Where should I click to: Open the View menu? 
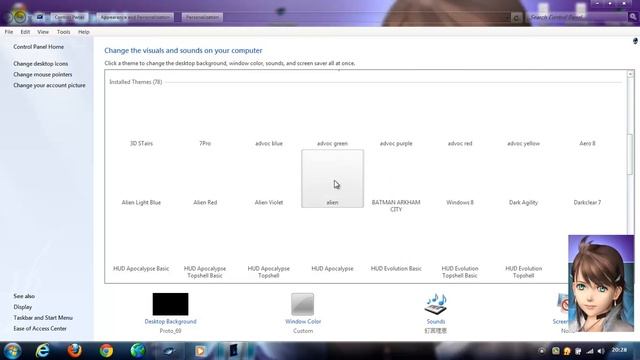[43, 32]
